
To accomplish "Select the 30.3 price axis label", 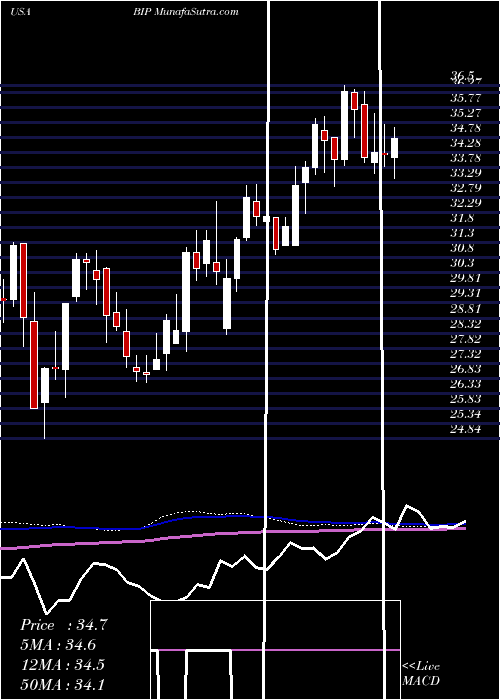I will click(x=462, y=263).
